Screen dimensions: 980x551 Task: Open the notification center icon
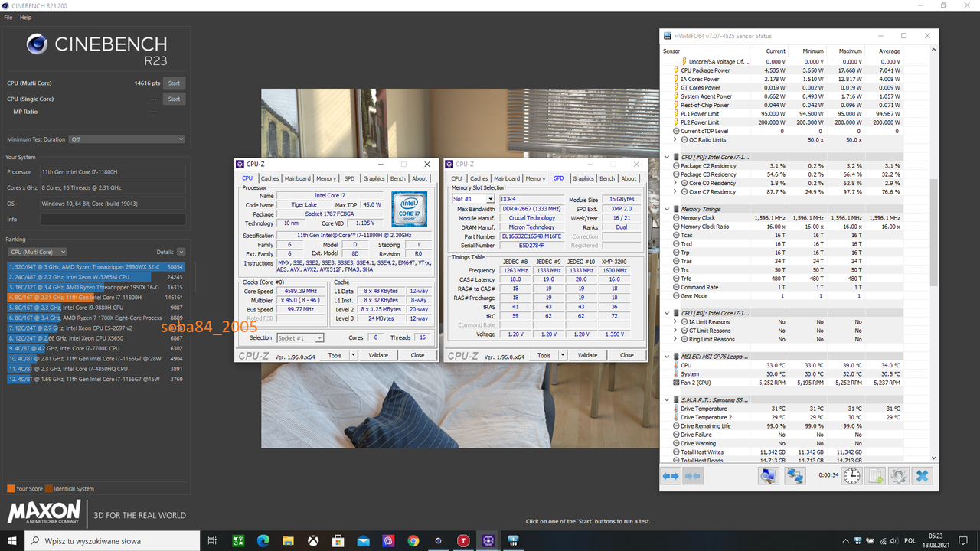pyautogui.click(x=965, y=540)
